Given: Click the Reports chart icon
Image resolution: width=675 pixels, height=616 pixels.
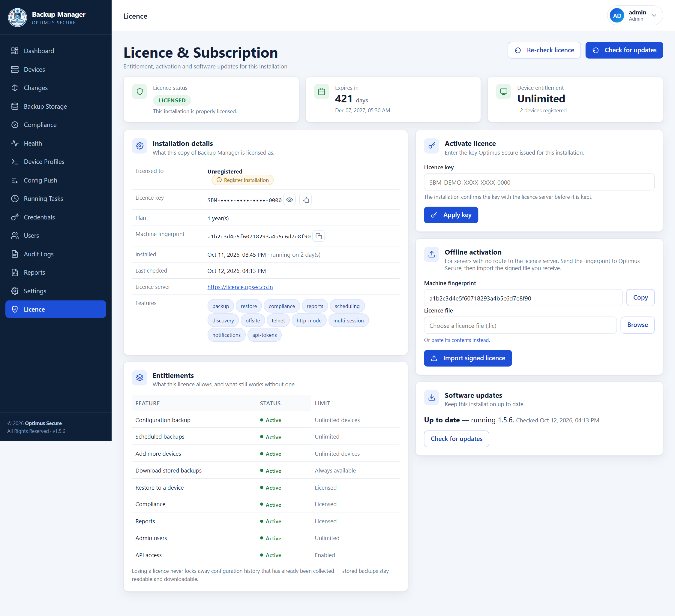Looking at the screenshot, I should (15, 272).
